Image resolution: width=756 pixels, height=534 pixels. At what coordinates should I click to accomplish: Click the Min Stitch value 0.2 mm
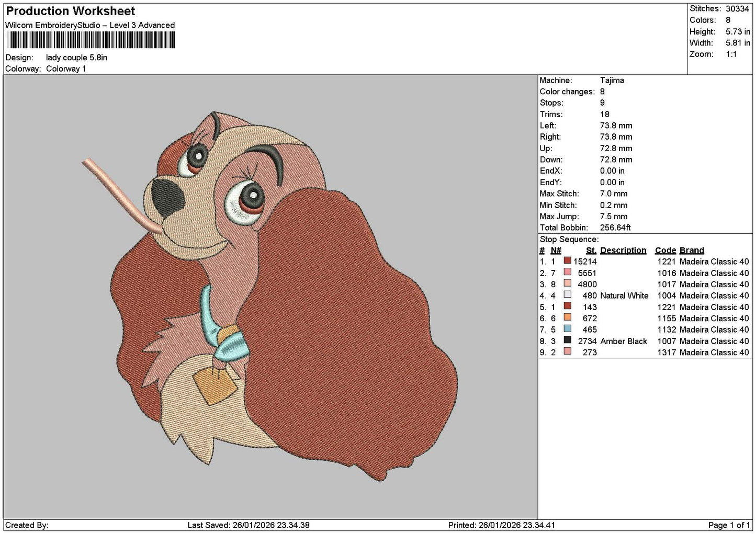coord(614,205)
